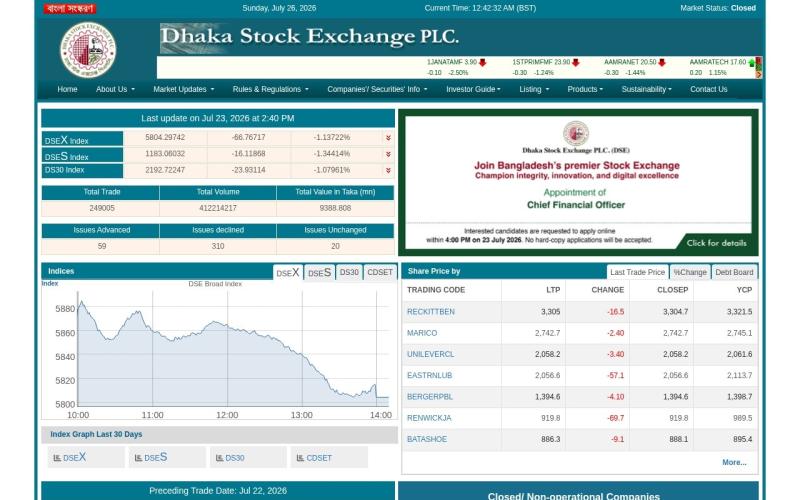Click the DSEX index down-arrow icon

tap(388, 138)
